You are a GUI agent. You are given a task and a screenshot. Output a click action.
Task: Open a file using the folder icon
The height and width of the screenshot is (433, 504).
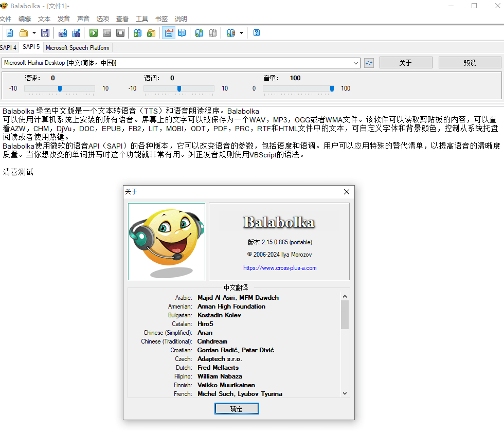[24, 33]
